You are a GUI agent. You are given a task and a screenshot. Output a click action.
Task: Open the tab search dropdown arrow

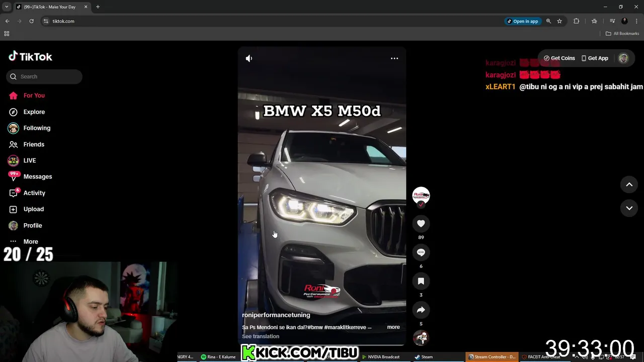point(7,7)
